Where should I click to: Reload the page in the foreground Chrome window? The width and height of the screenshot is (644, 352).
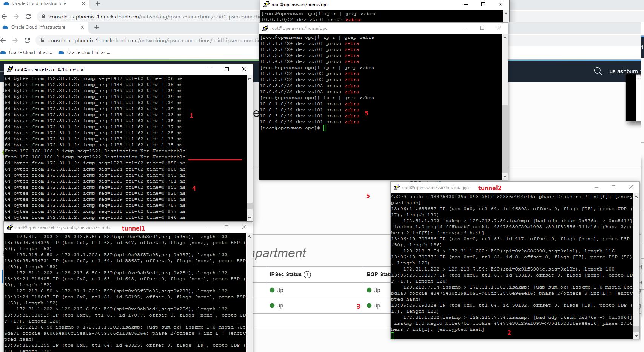coord(27,40)
